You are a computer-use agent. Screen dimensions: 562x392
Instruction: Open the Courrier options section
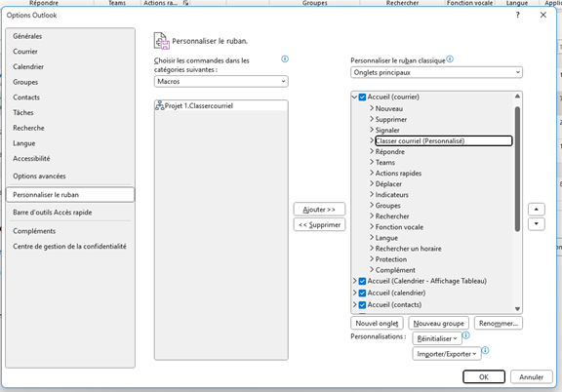[x=25, y=52]
